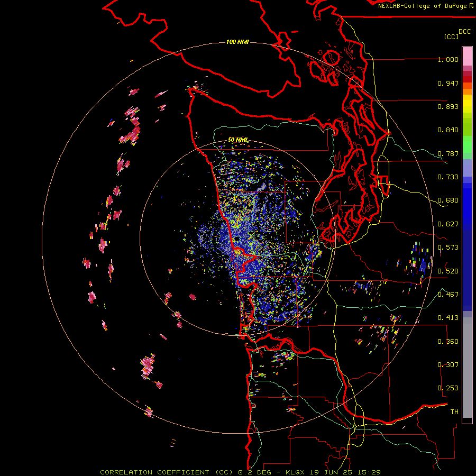476x476 pixels.
Task: Click the 0.573 legend value
Action: pos(448,248)
